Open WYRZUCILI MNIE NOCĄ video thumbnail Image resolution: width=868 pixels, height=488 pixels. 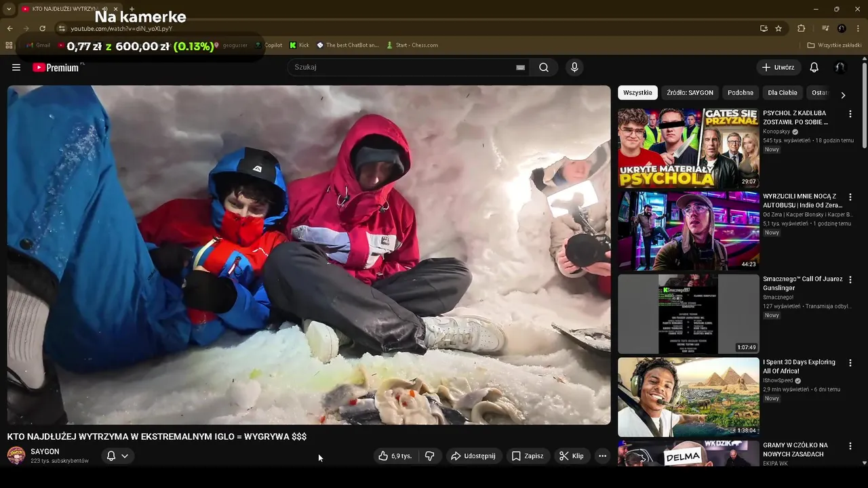[x=688, y=230]
